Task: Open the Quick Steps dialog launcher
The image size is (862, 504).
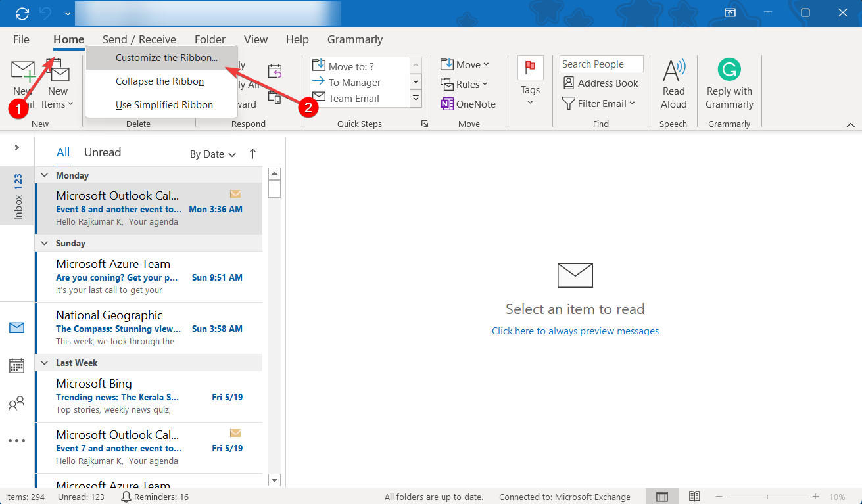Action: coord(425,124)
